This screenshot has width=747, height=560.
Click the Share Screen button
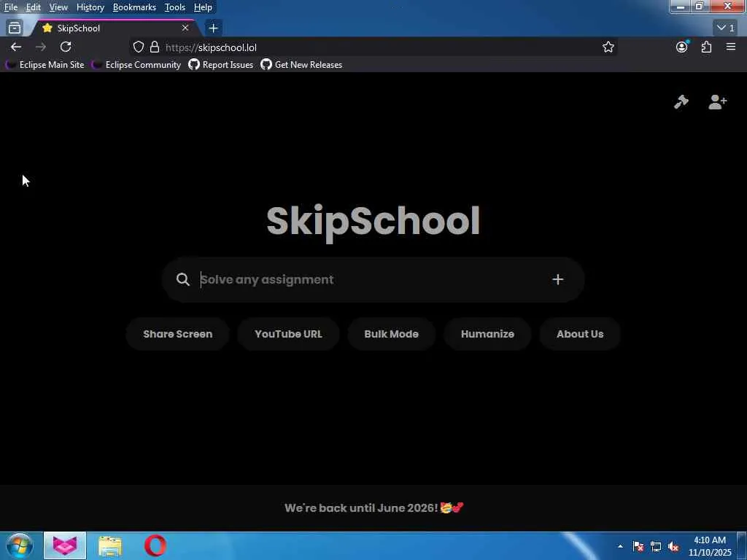(x=178, y=334)
